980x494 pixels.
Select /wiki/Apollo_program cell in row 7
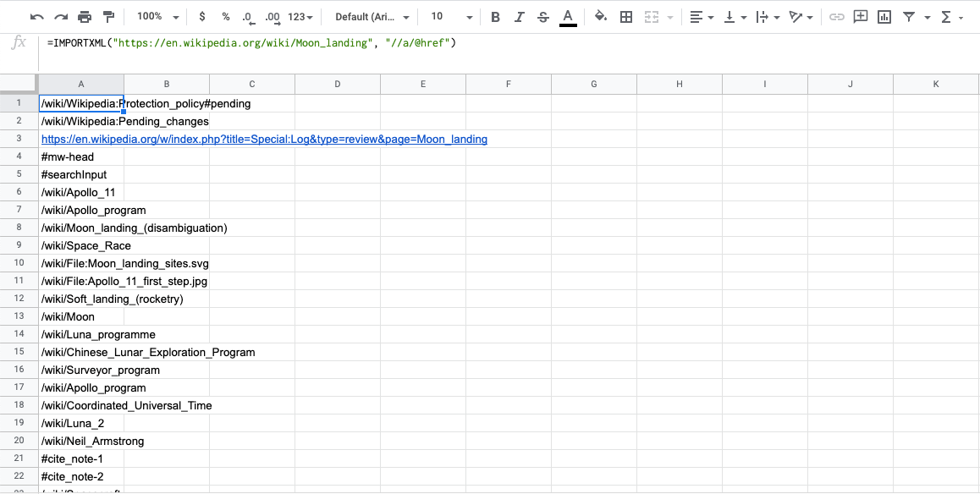click(x=81, y=211)
